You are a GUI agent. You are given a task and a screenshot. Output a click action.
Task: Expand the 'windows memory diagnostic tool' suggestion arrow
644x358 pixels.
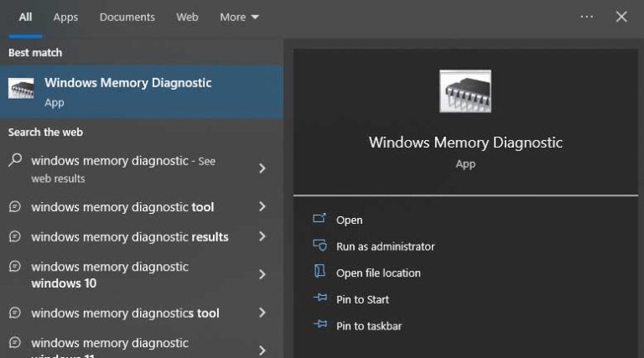(262, 207)
